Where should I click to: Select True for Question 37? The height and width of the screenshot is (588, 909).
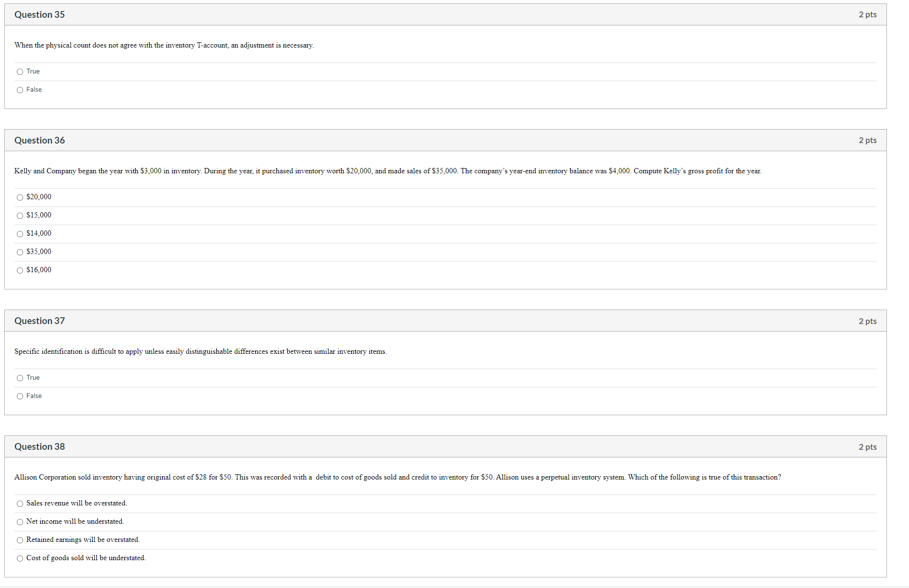pyautogui.click(x=20, y=378)
